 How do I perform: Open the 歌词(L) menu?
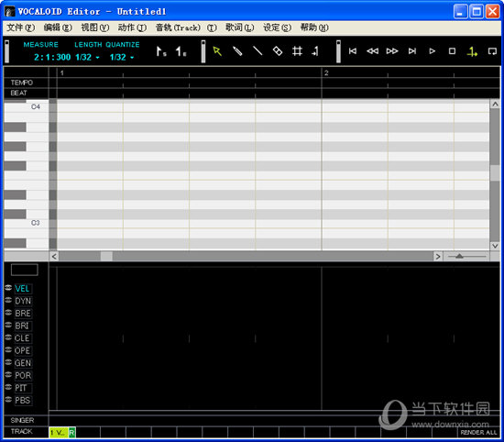(x=240, y=28)
